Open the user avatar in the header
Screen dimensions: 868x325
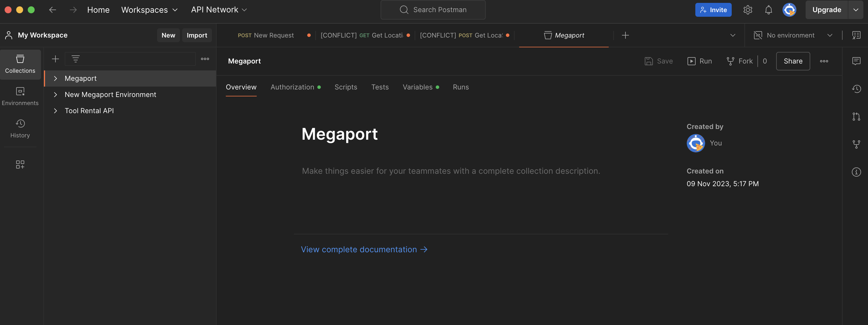[x=789, y=10]
